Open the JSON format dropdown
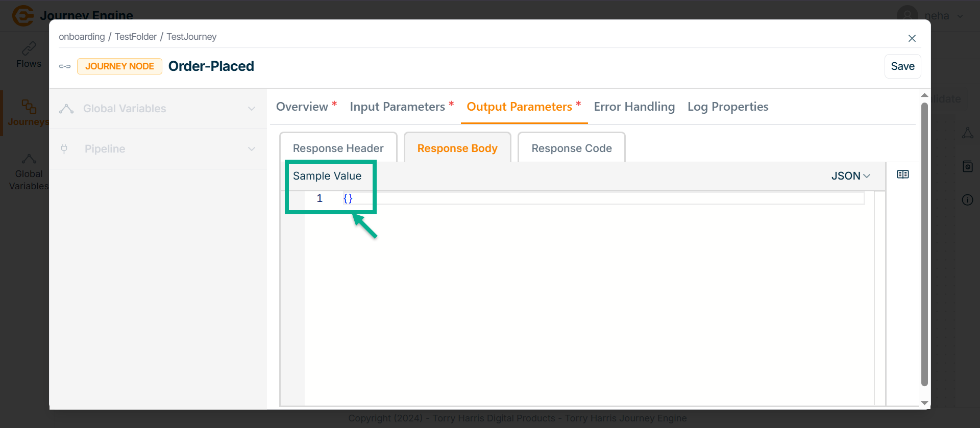 [x=850, y=176]
